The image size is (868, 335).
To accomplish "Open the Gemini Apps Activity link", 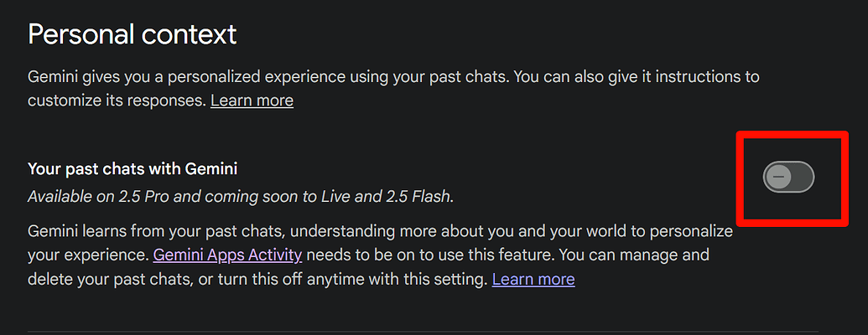I will point(227,255).
